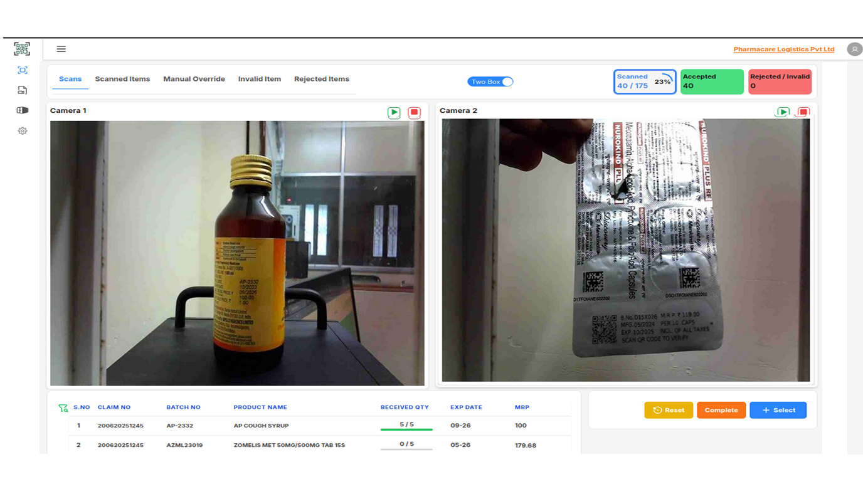Open the user profile avatar

[854, 50]
